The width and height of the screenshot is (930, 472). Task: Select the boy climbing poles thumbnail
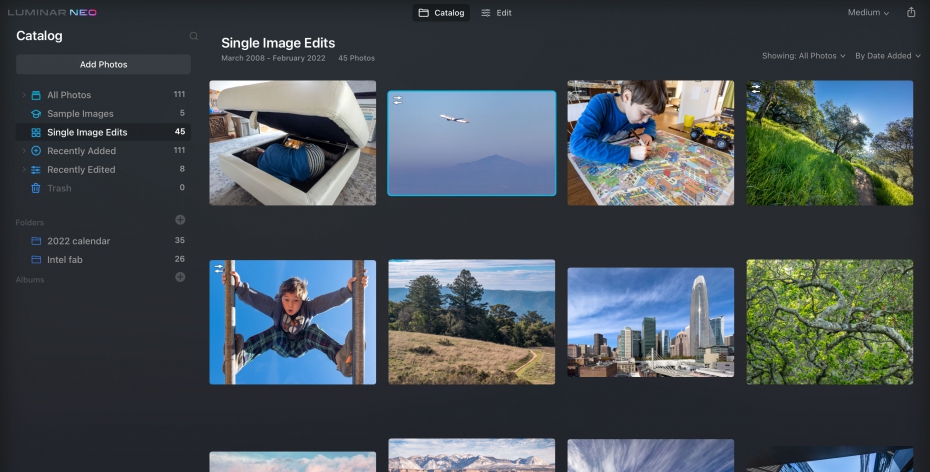[x=292, y=322]
